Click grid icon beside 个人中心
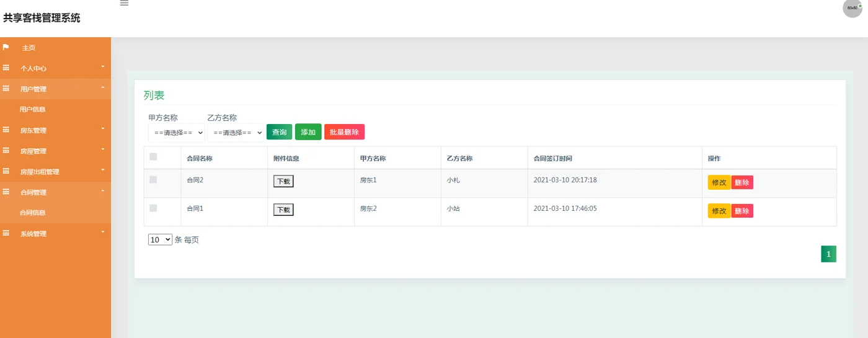The width and height of the screenshot is (868, 338). click(x=6, y=68)
